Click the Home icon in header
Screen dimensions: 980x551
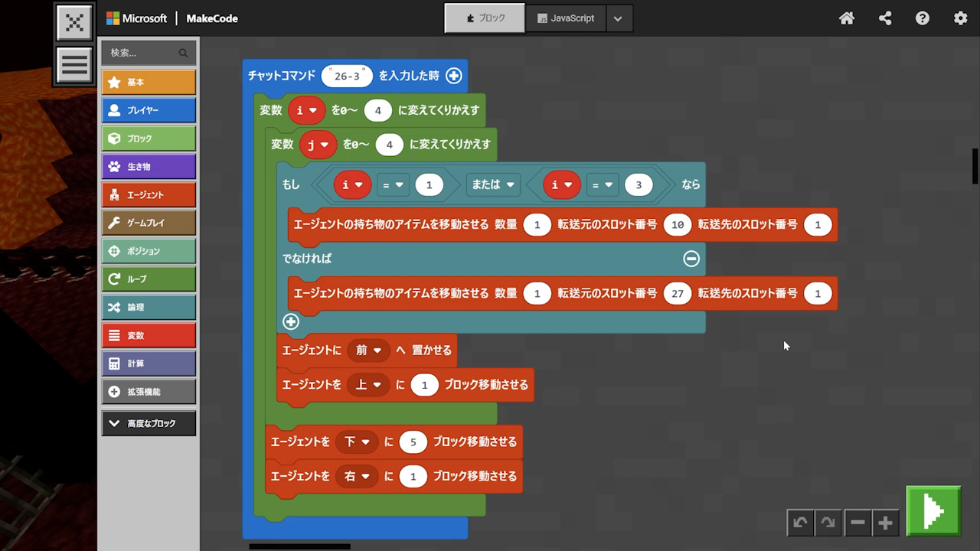847,18
